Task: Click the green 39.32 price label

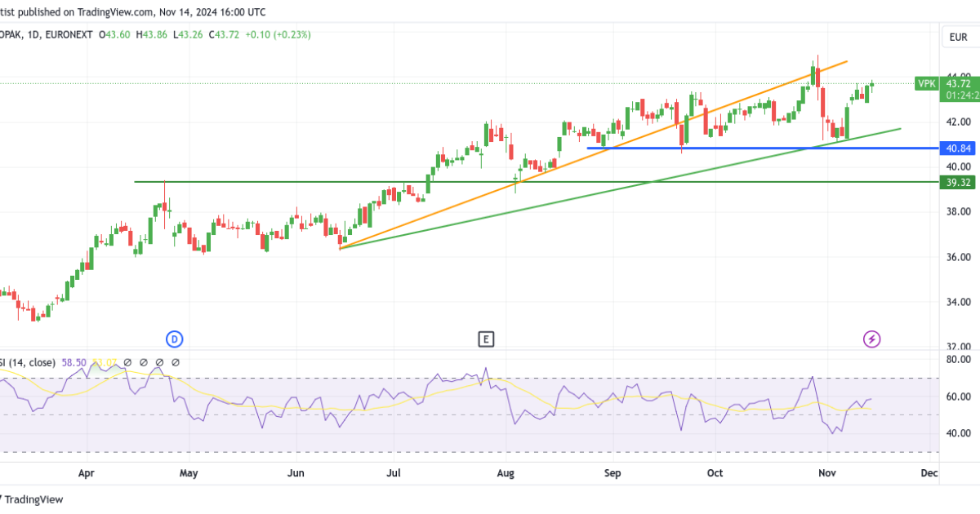Action: click(x=957, y=182)
